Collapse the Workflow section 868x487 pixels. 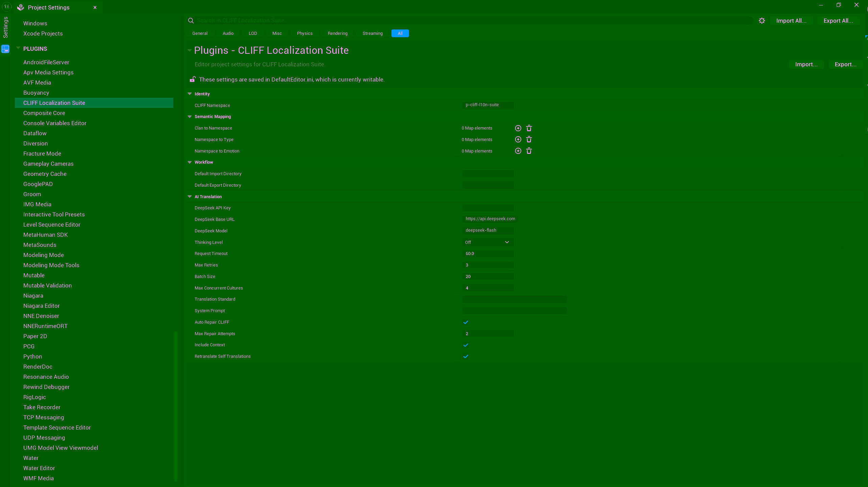click(190, 162)
